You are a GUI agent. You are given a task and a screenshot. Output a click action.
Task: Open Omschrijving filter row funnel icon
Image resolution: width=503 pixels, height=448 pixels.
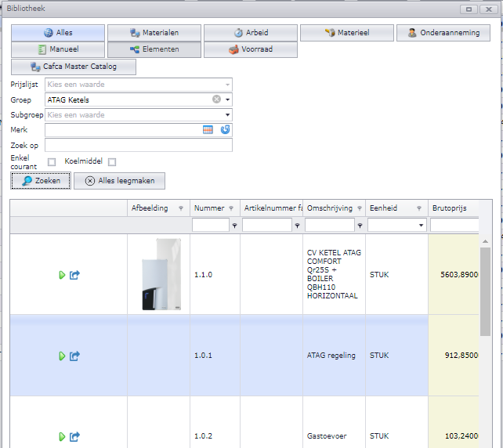360,226
